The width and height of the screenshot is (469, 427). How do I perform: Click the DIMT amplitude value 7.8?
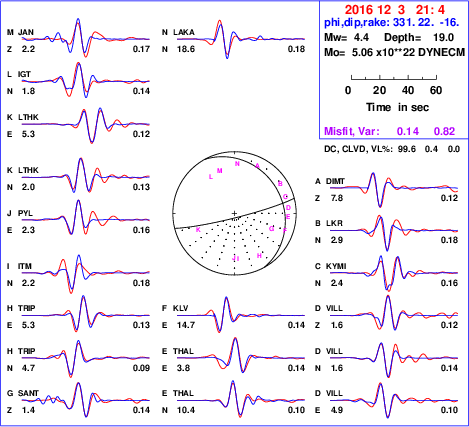pos(336,198)
